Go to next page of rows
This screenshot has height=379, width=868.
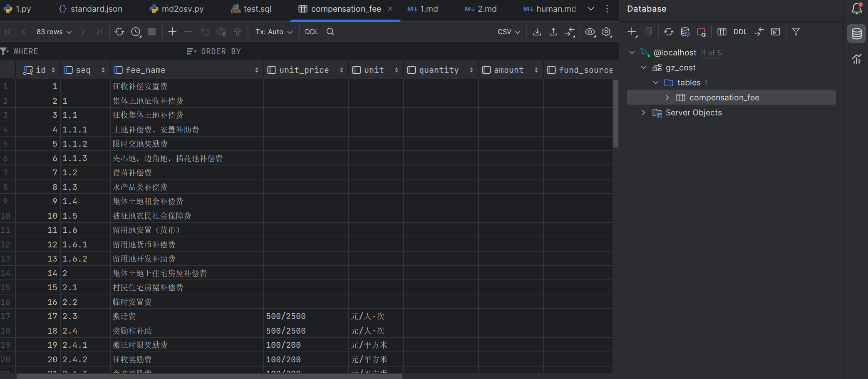(83, 32)
